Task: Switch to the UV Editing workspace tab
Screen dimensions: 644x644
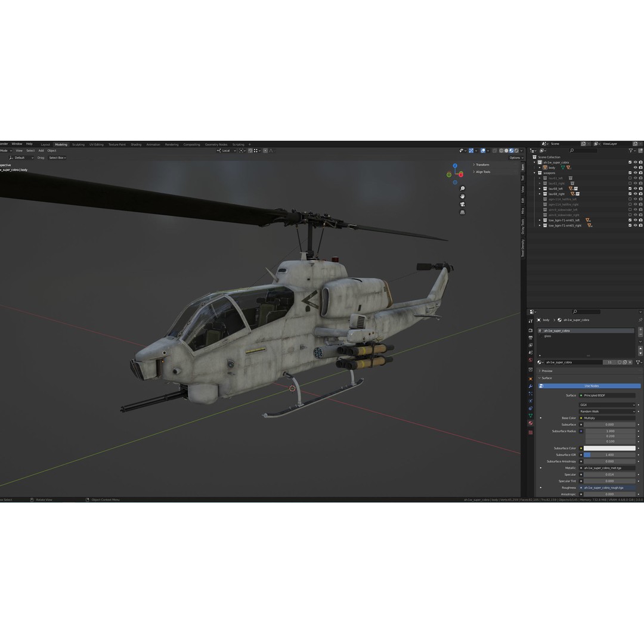Action: [x=97, y=144]
